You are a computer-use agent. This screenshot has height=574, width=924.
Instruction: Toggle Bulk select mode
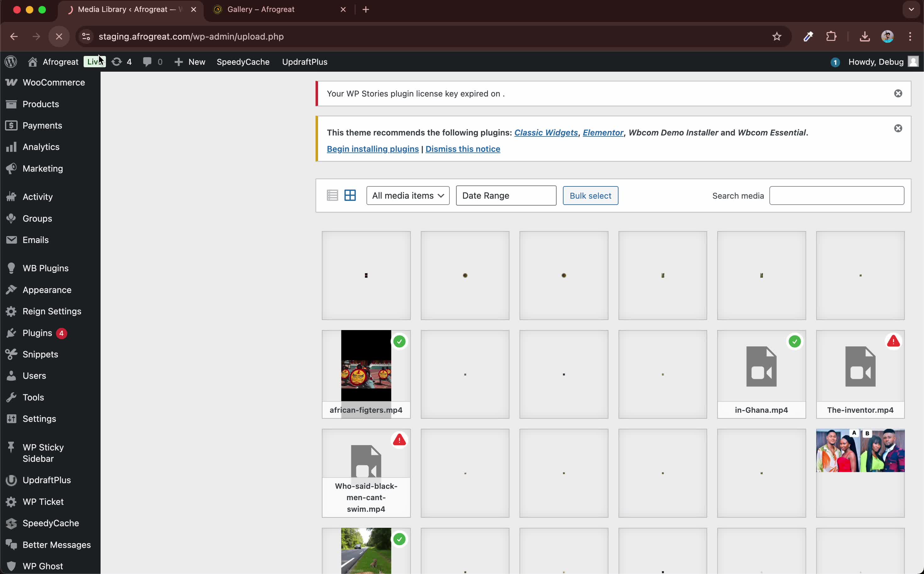point(590,196)
